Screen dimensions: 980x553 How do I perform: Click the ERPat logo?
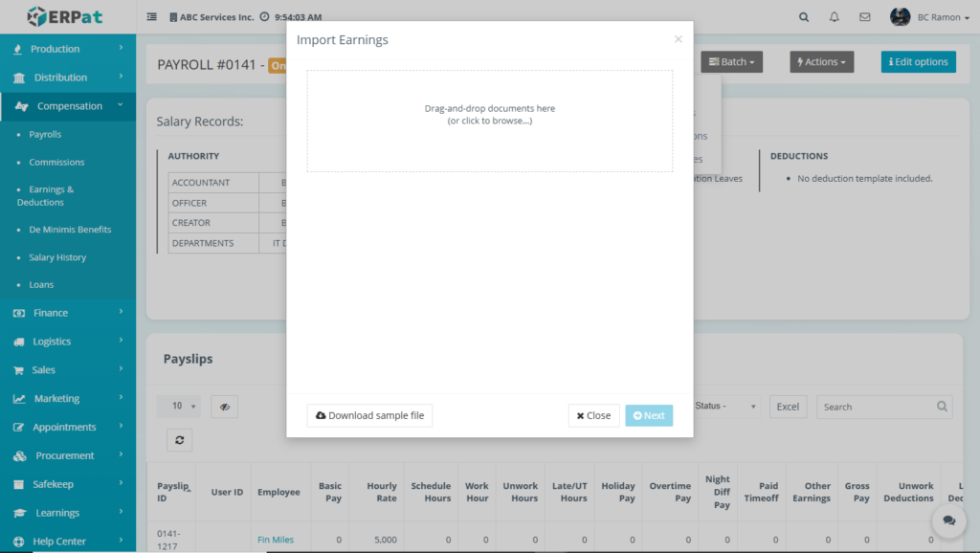coord(64,17)
